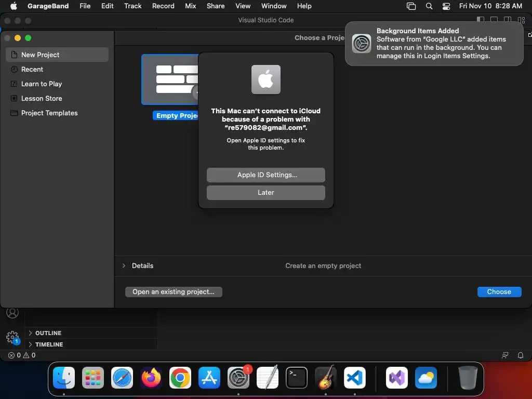The image size is (532, 399).
Task: Open the Record menu
Action: point(163,6)
